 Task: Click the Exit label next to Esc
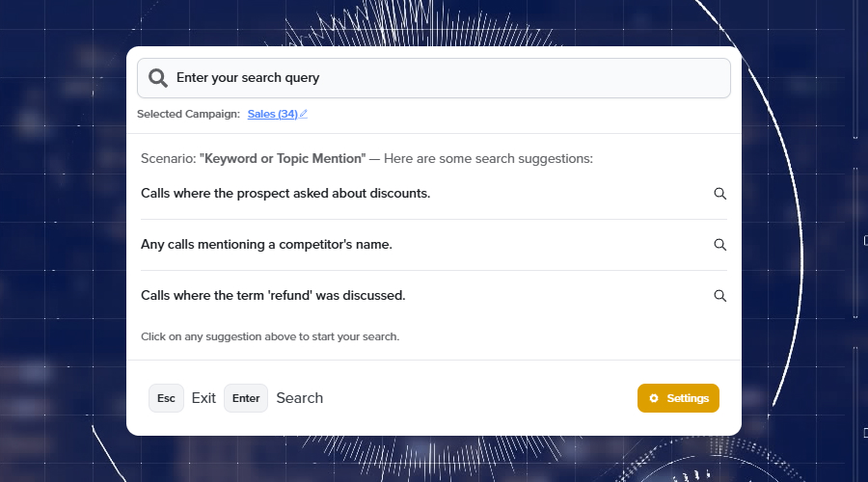203,398
